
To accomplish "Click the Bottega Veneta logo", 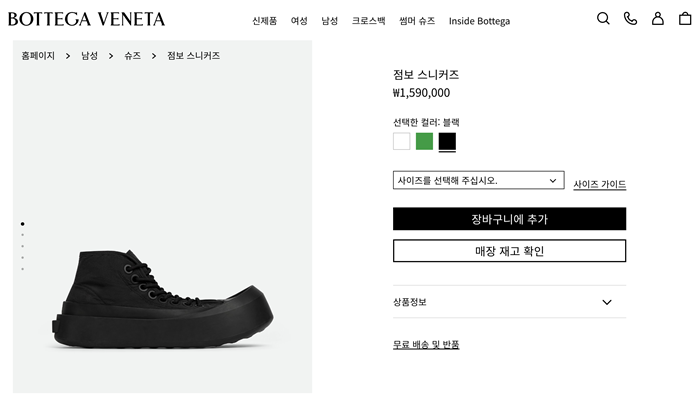I will pyautogui.click(x=86, y=19).
